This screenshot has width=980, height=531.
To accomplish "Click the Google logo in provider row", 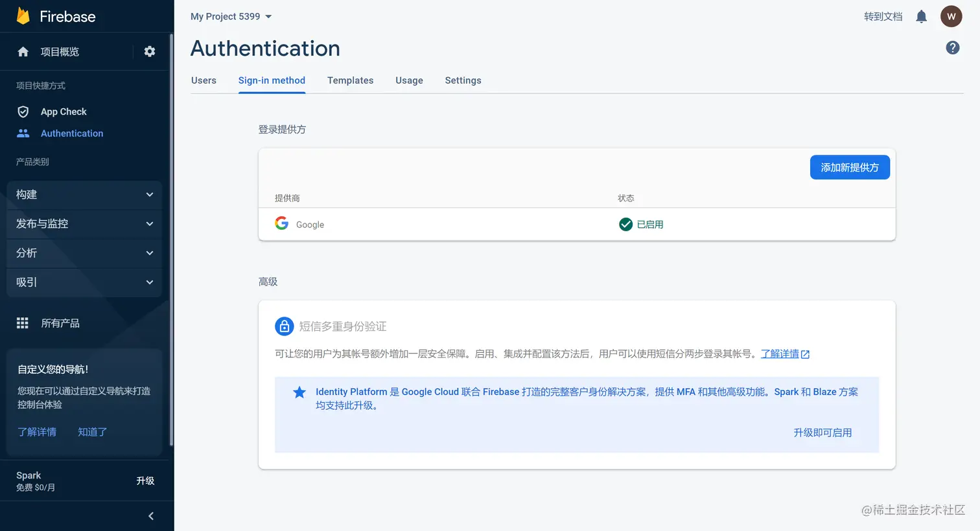I will (282, 223).
